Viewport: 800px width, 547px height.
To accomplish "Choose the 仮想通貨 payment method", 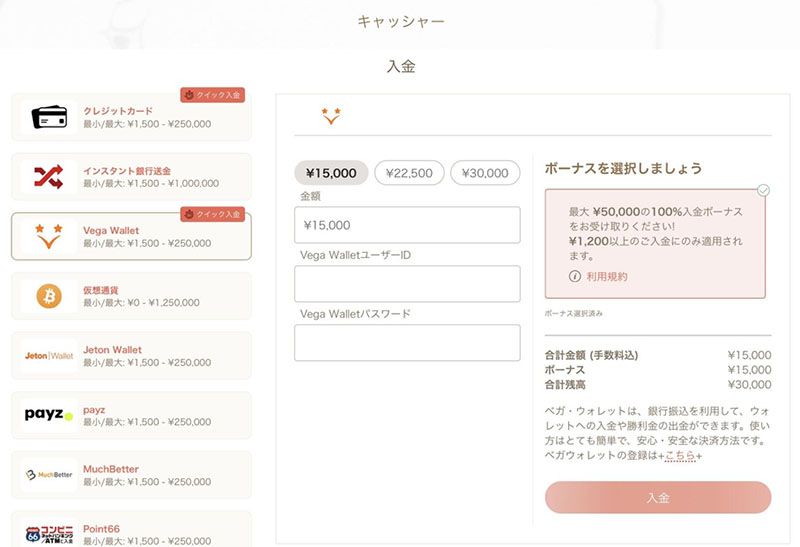I will tap(132, 296).
